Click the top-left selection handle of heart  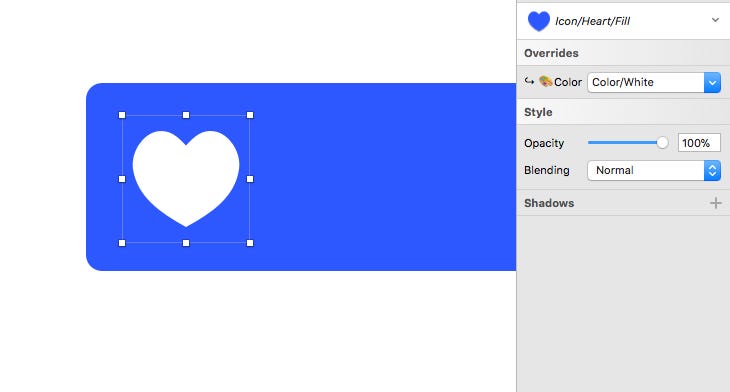122,115
